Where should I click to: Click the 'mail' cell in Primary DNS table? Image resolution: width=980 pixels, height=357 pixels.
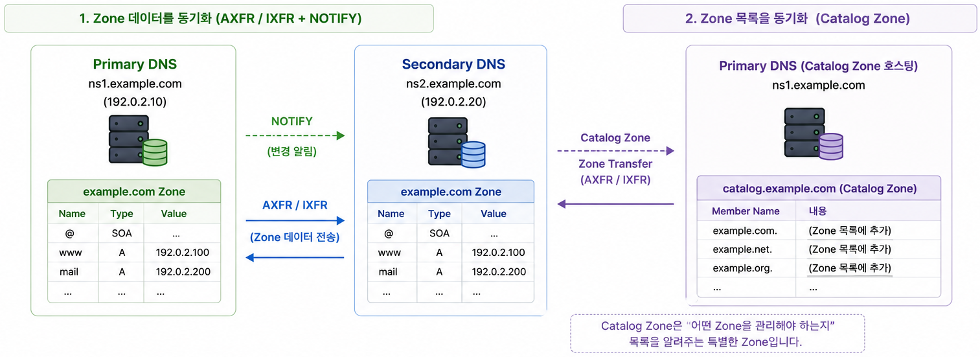pyautogui.click(x=69, y=271)
